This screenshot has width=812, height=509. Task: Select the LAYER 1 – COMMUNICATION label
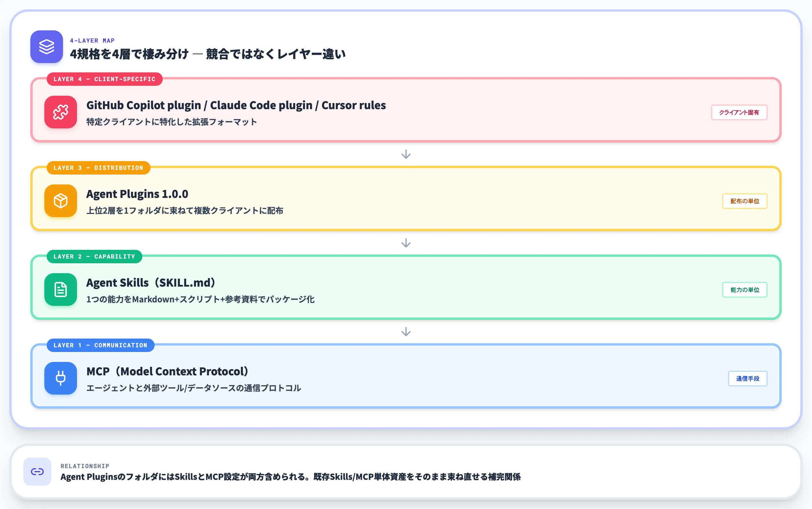pyautogui.click(x=101, y=345)
